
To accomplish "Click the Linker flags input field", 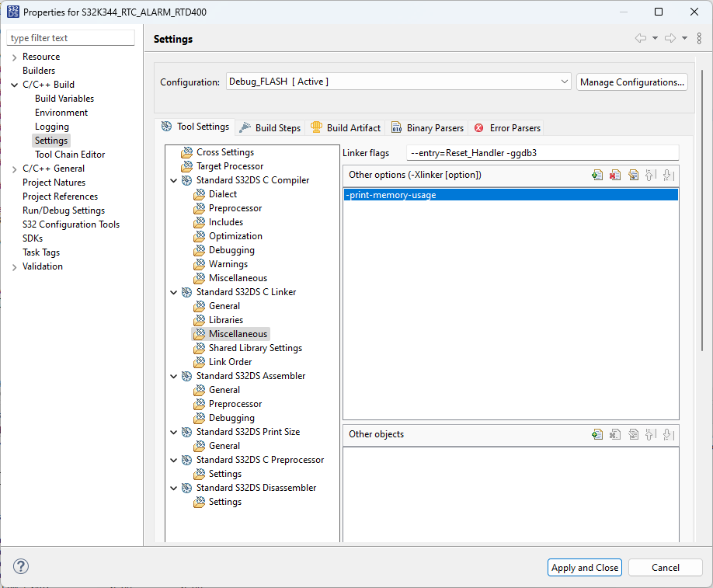I will click(x=544, y=152).
